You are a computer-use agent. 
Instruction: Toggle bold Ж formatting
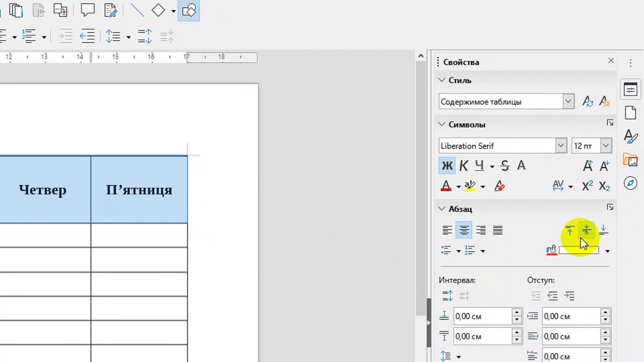[447, 165]
